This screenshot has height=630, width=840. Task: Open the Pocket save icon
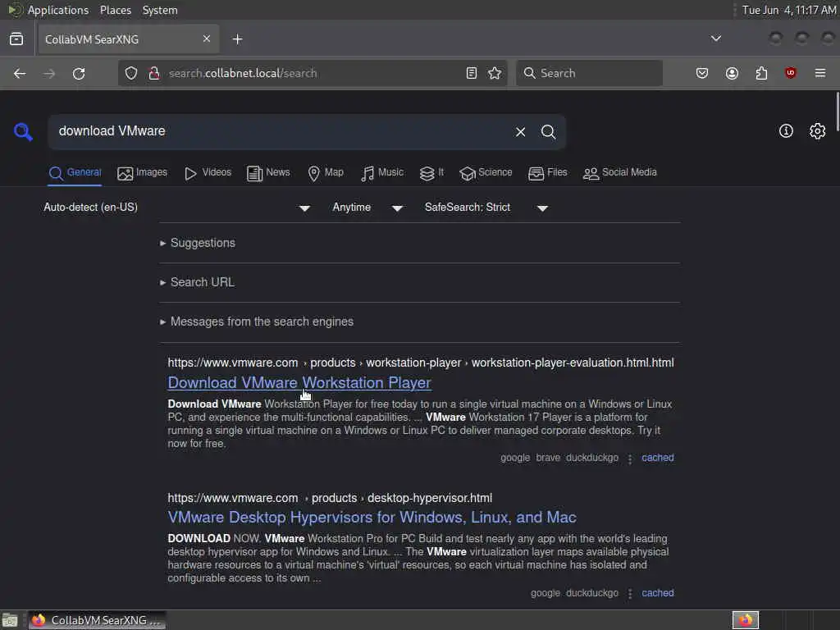[702, 73]
